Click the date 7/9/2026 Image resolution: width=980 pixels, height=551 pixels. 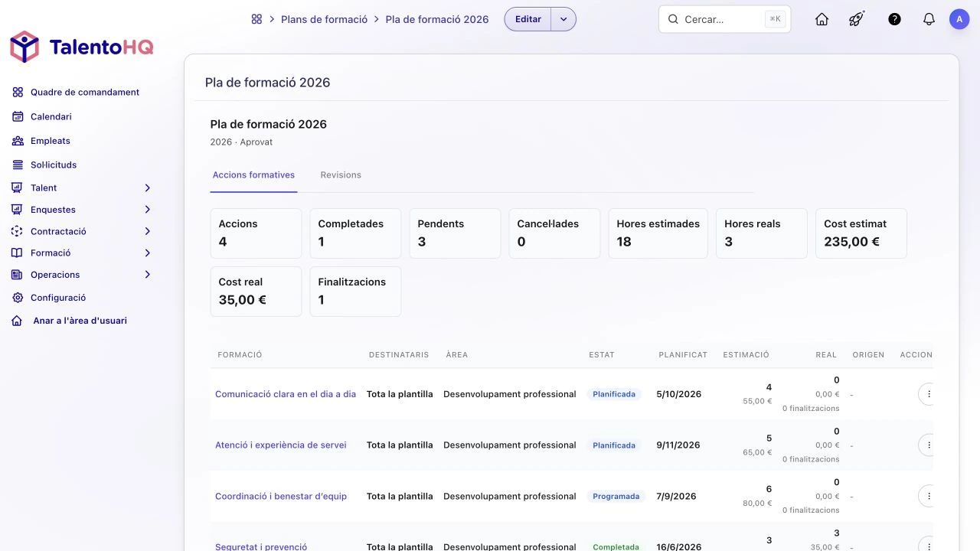tap(676, 496)
